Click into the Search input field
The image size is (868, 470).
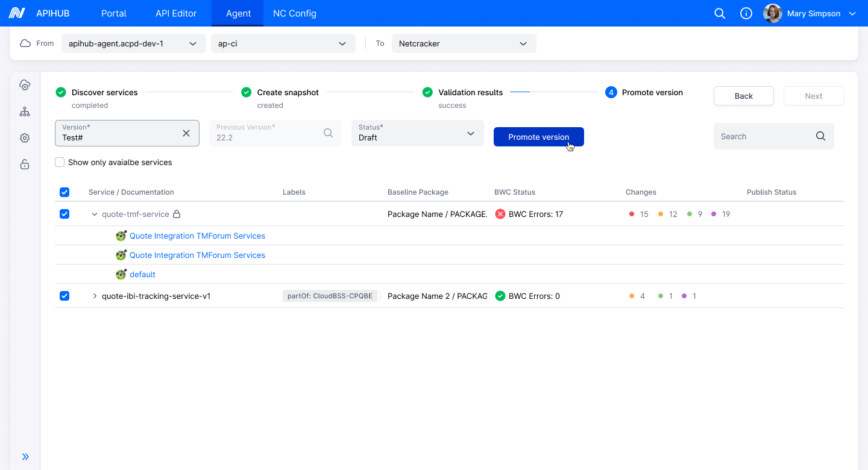click(x=774, y=136)
